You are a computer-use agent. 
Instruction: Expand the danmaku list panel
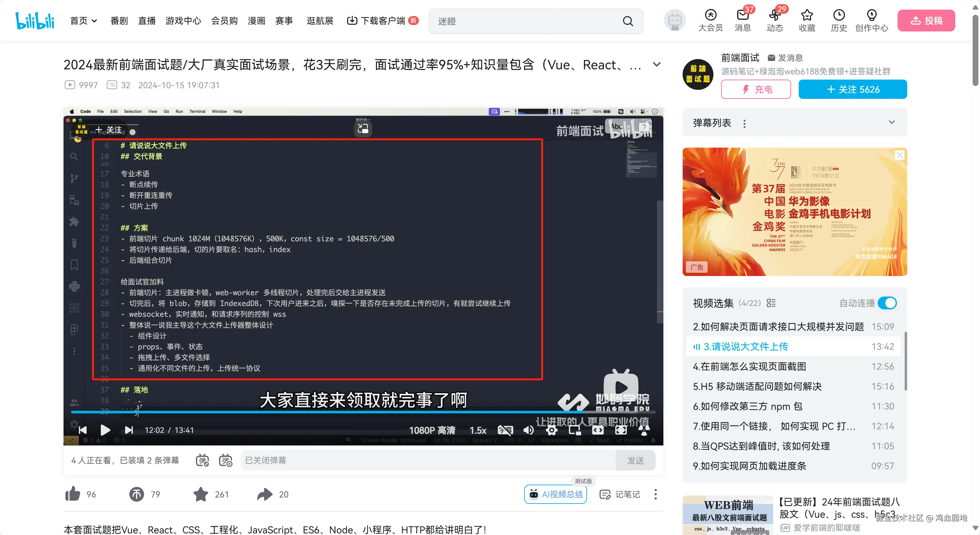[891, 123]
